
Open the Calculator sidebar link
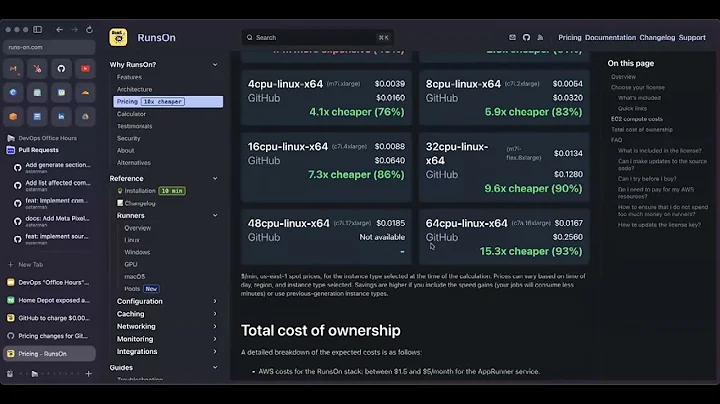pyautogui.click(x=131, y=114)
